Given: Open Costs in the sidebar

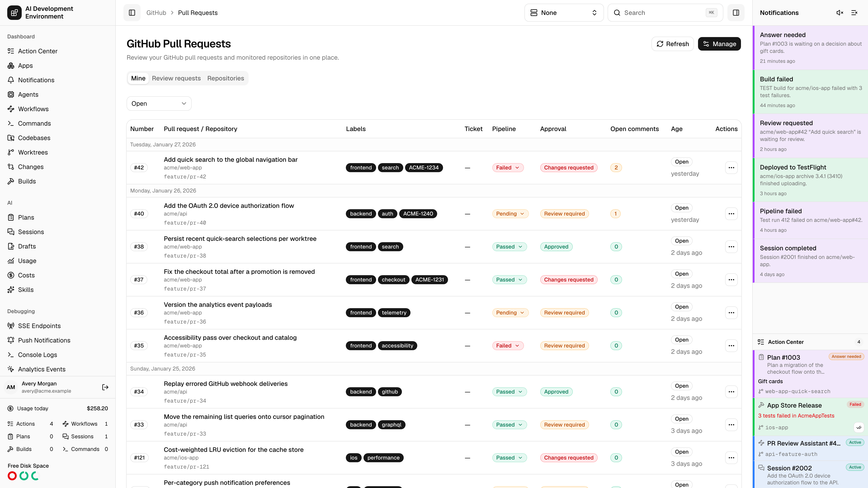Looking at the screenshot, I should [58, 275].
